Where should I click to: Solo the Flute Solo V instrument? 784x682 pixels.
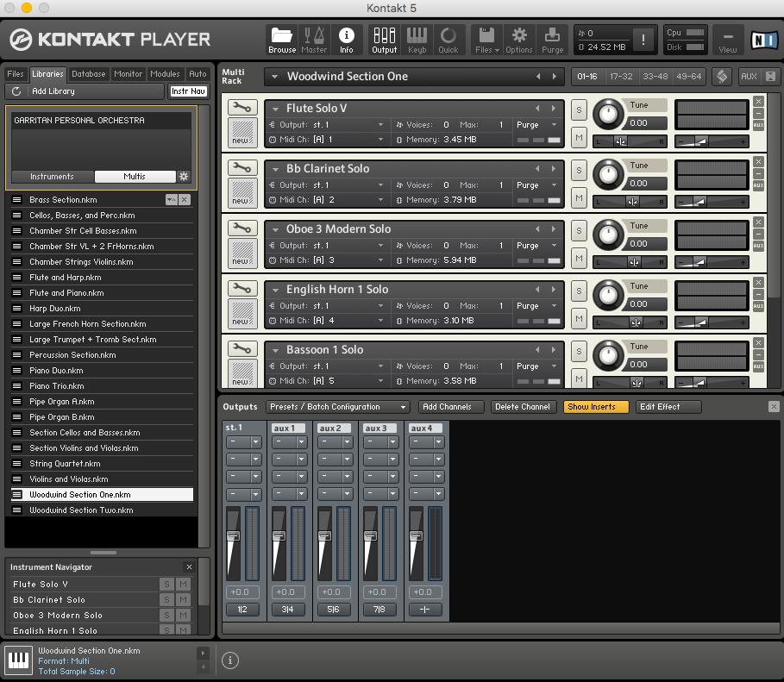[x=579, y=110]
